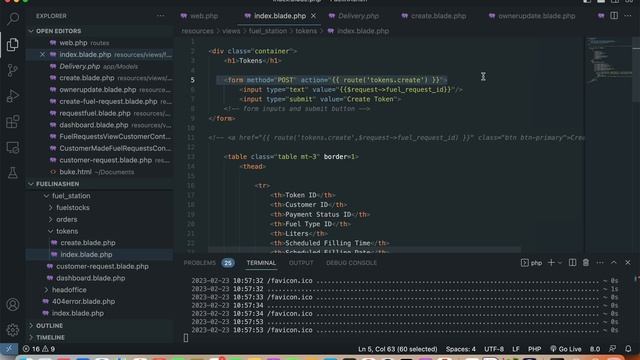Close the terminal panel
This screenshot has width=640, height=360.
click(x=628, y=263)
